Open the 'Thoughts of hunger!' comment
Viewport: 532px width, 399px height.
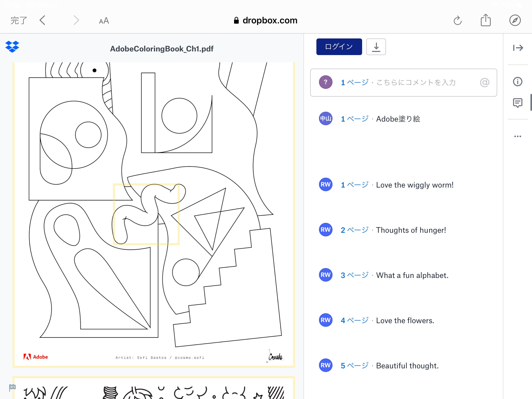click(x=411, y=230)
